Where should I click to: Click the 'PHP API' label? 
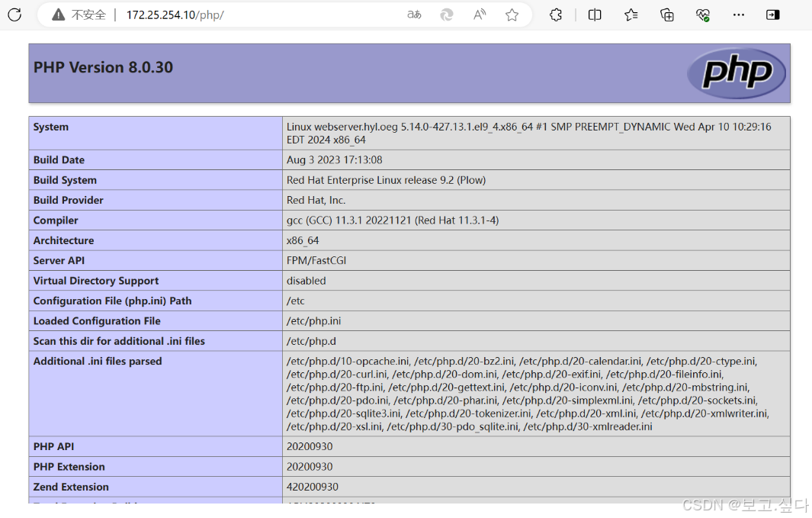pos(54,447)
